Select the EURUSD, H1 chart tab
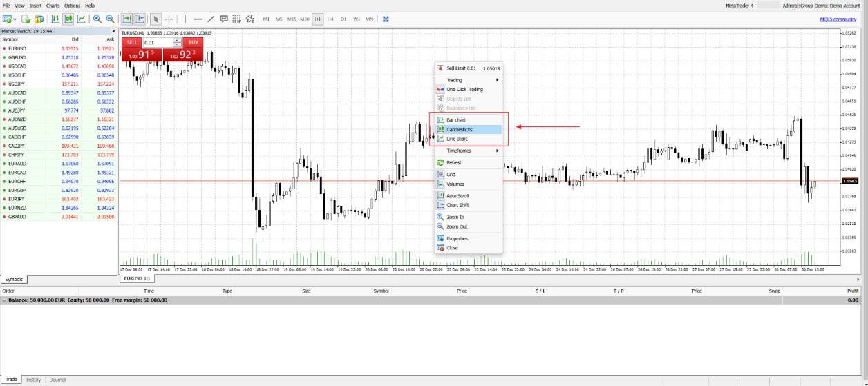This screenshot has height=386, width=868. pyautogui.click(x=137, y=278)
